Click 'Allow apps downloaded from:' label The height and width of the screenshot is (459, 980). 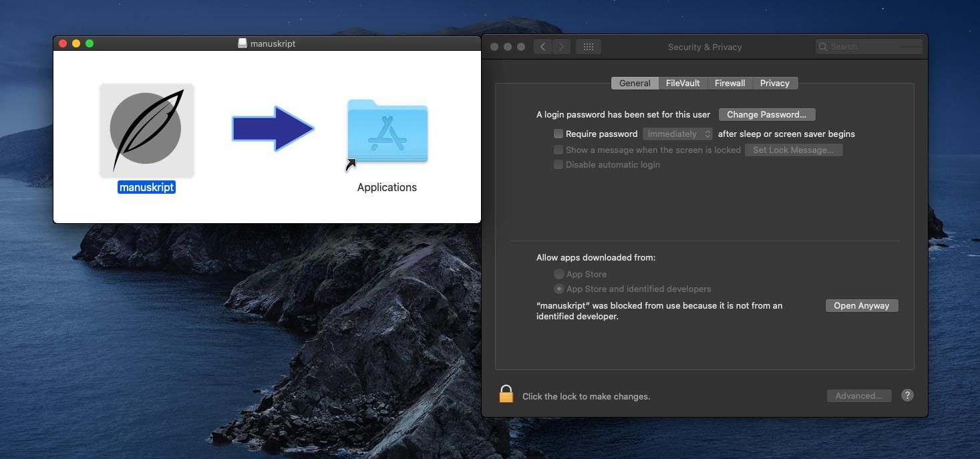tap(596, 257)
